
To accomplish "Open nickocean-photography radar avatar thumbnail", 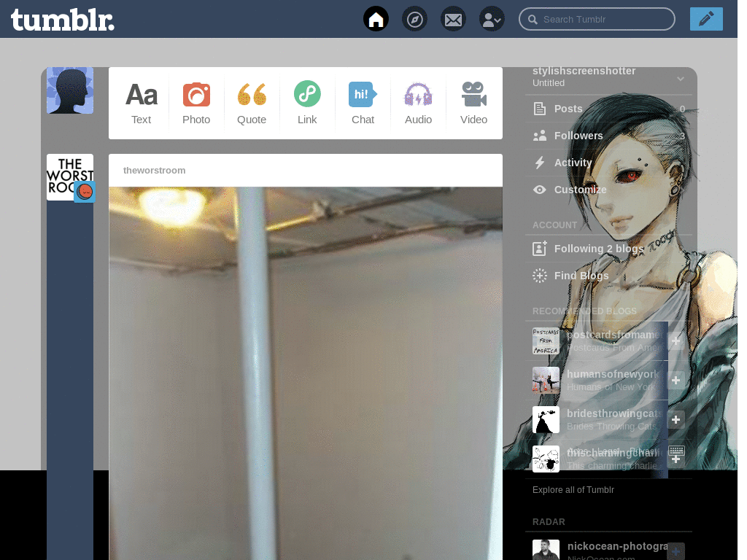I will pyautogui.click(x=546, y=550).
